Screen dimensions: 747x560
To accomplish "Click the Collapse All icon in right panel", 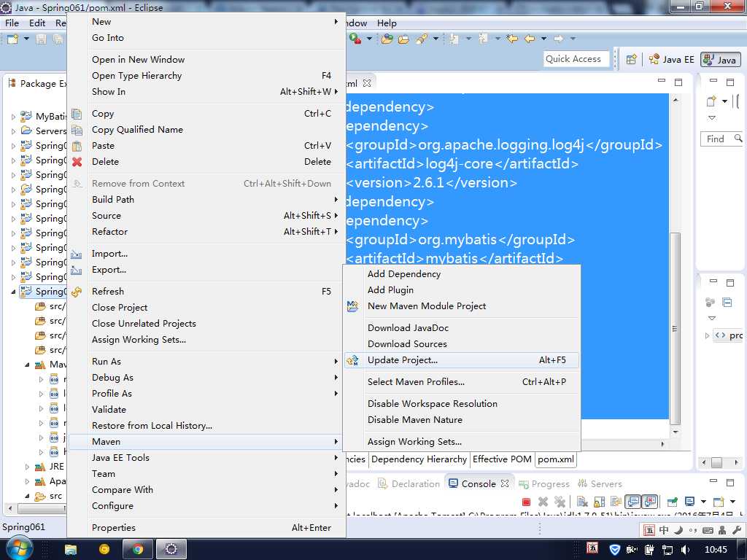I will click(x=727, y=303).
